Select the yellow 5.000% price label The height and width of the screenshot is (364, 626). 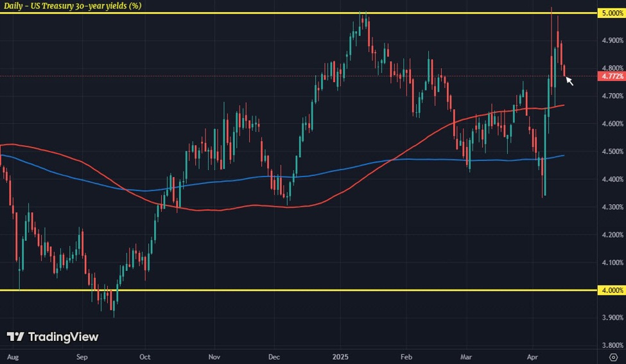[x=611, y=13]
